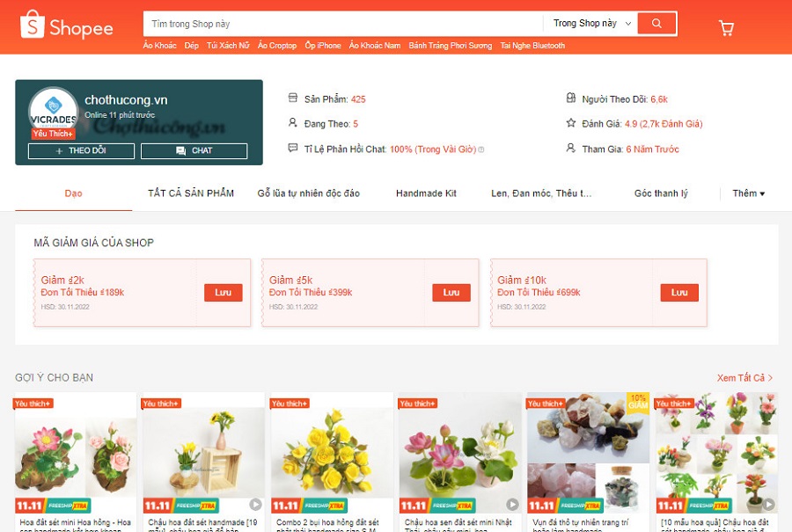The width and height of the screenshot is (792, 532).
Task: Click the Áo Croptop suggested search link
Action: [x=277, y=46]
